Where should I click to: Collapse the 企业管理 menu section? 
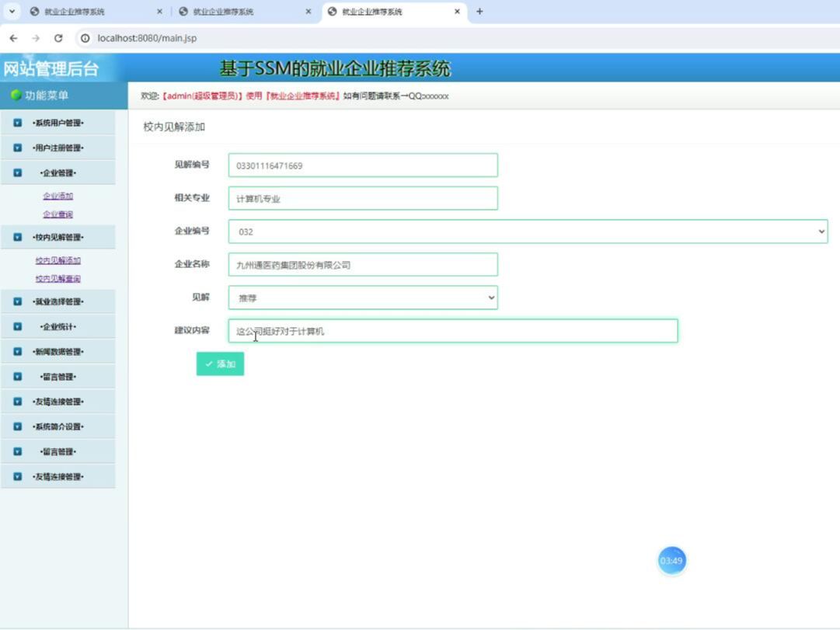58,172
